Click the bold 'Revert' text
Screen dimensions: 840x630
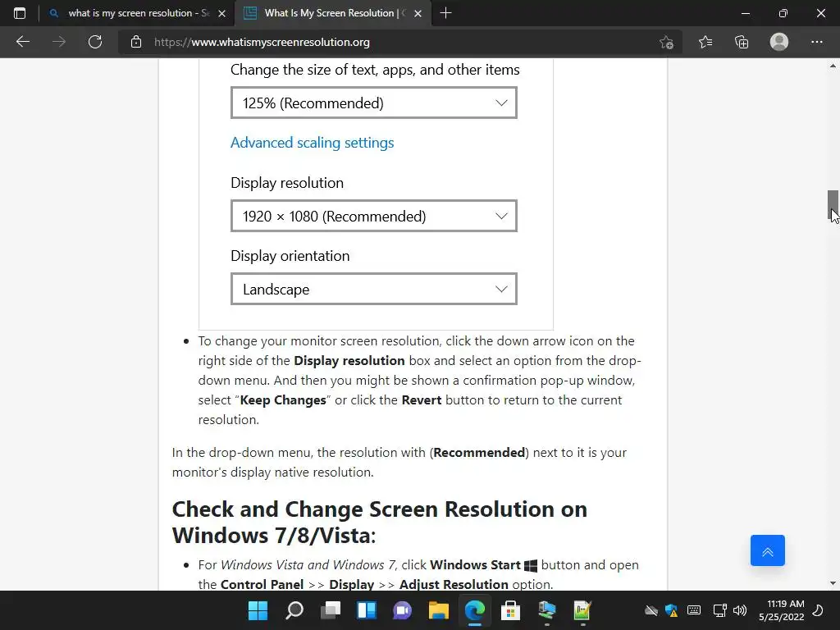click(422, 400)
